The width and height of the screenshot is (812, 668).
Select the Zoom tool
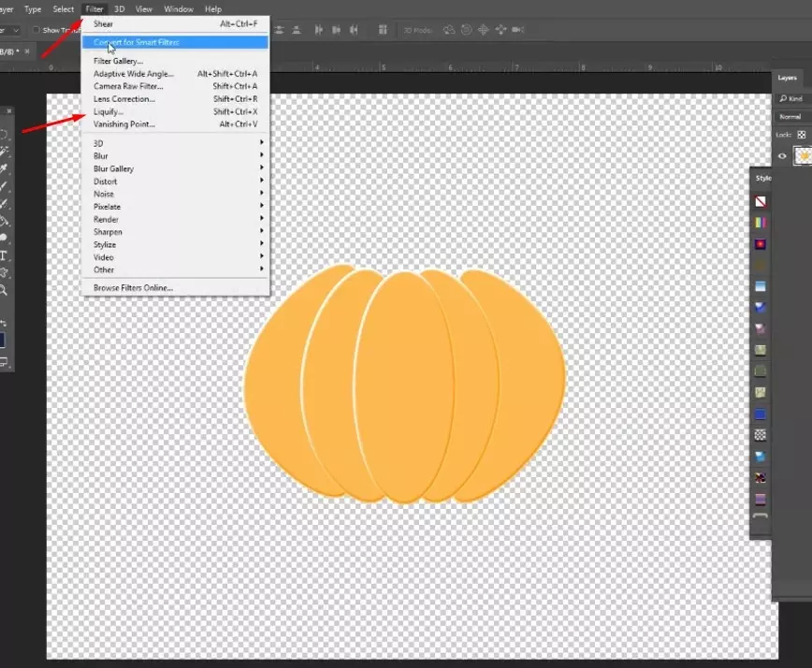(4, 290)
